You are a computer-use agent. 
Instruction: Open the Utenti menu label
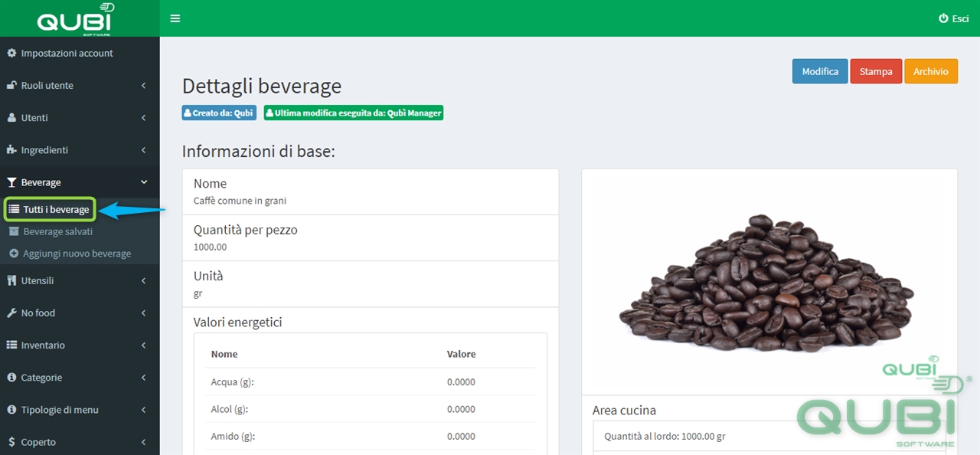point(34,117)
